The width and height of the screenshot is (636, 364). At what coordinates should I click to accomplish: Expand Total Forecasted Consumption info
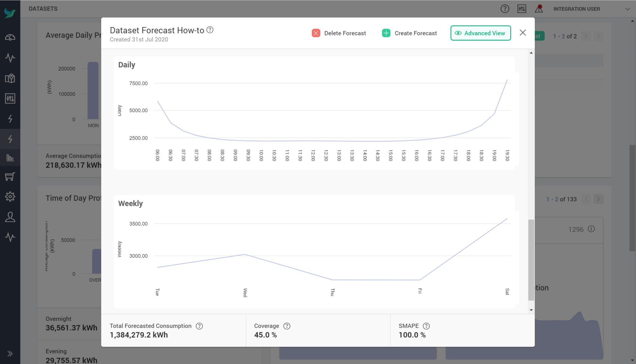click(199, 325)
